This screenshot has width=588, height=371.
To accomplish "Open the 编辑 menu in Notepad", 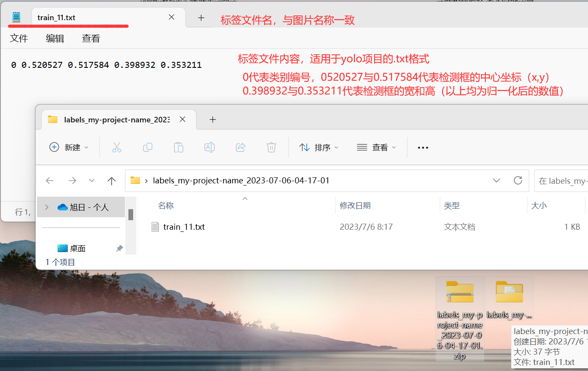I will tap(55, 38).
